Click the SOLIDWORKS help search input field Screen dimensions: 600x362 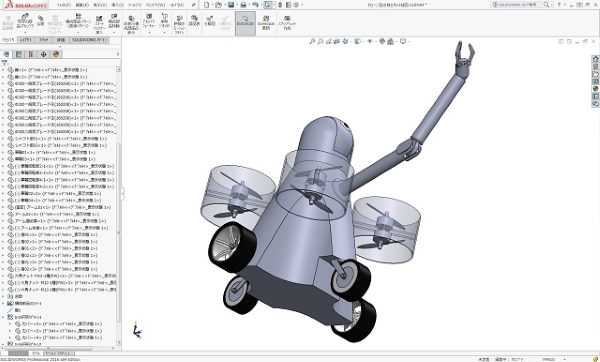coord(521,5)
